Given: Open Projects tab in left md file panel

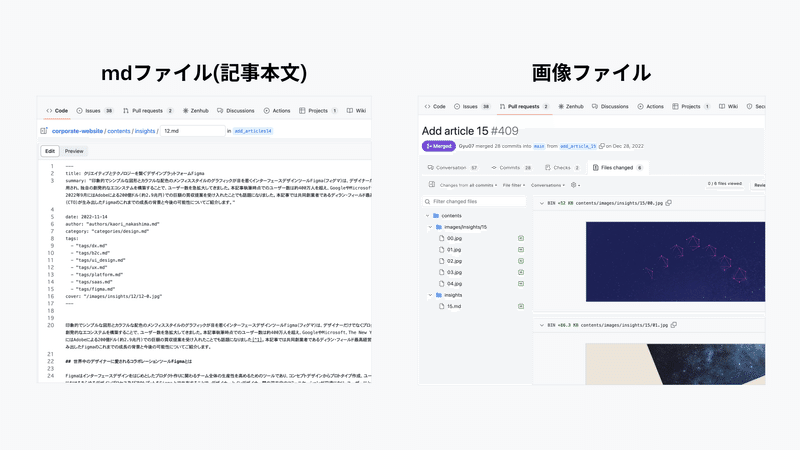Looking at the screenshot, I should (318, 111).
